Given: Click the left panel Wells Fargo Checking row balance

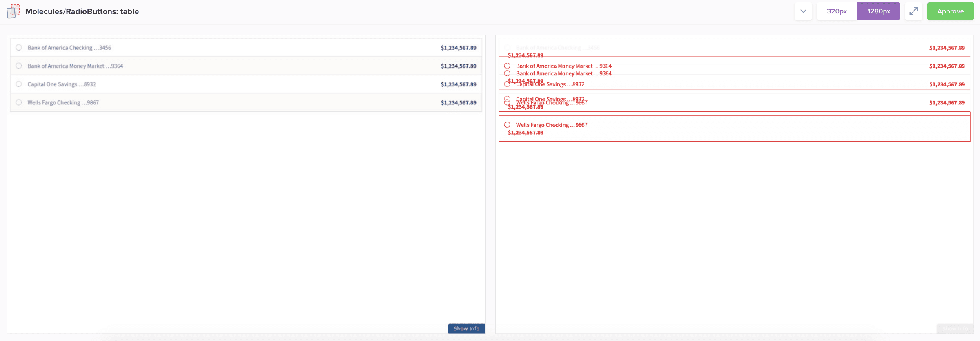Looking at the screenshot, I should (x=459, y=103).
